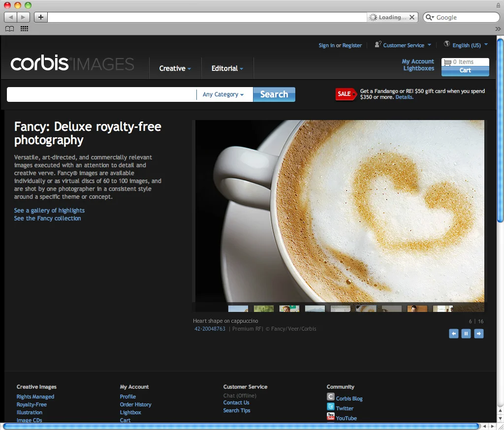504x430 pixels.
Task: Click the YouTube logo icon
Action: click(331, 417)
